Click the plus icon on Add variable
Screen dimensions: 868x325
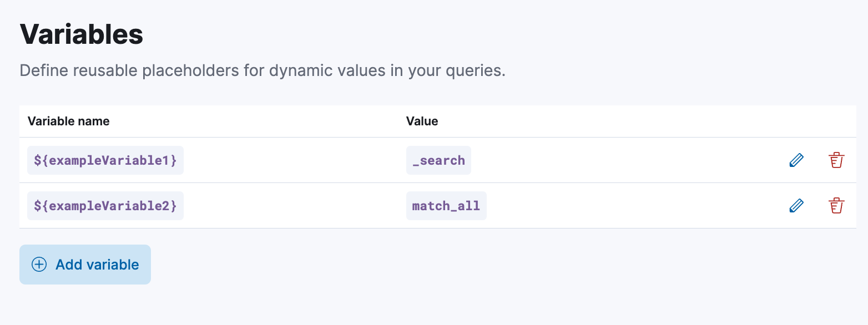38,265
